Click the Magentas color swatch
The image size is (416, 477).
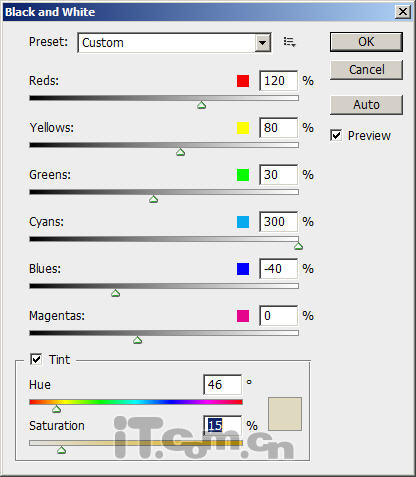tap(243, 316)
